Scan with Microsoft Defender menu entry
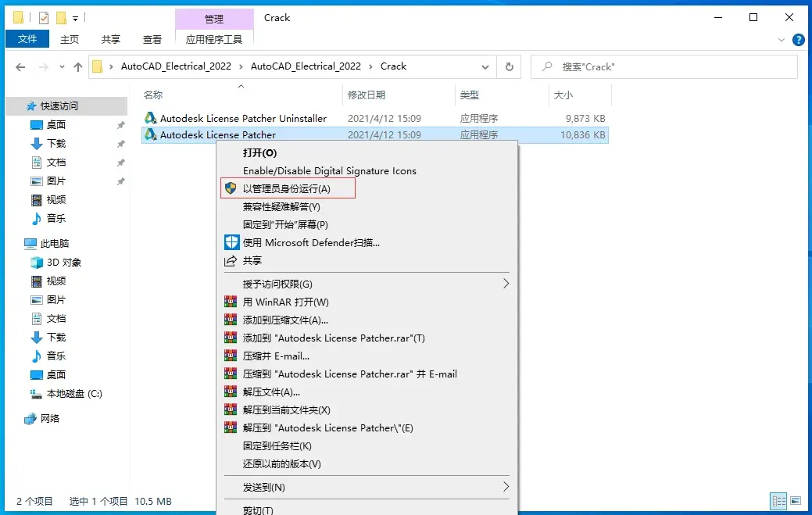Viewport: 812px width, 515px height. click(x=311, y=243)
